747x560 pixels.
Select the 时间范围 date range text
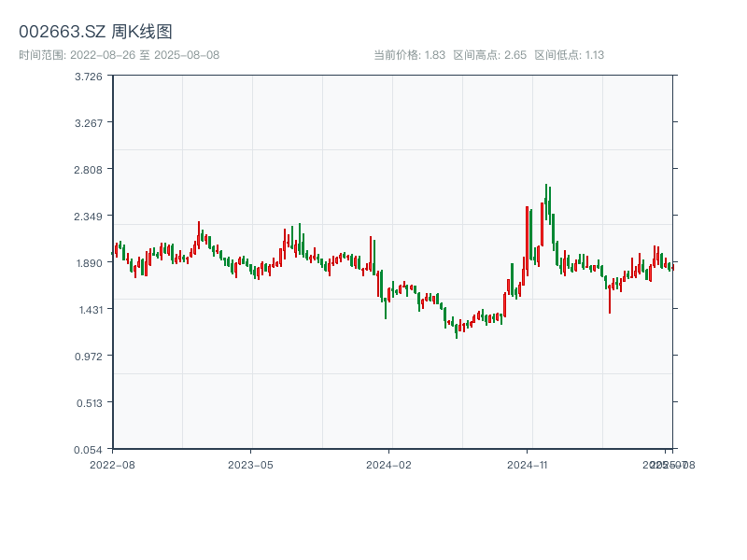[119, 55]
